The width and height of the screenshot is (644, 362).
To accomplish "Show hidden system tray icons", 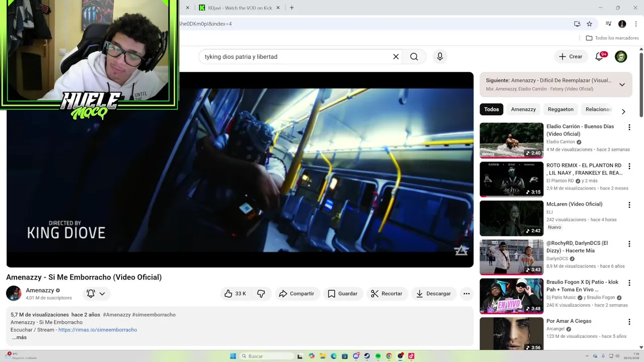I will point(587,356).
